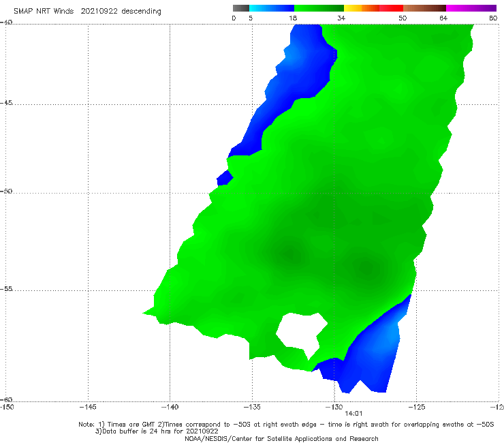Click the yellow-orange segment of the color bar
Screen dimensions: 504x443
pyautogui.click(x=362, y=8)
